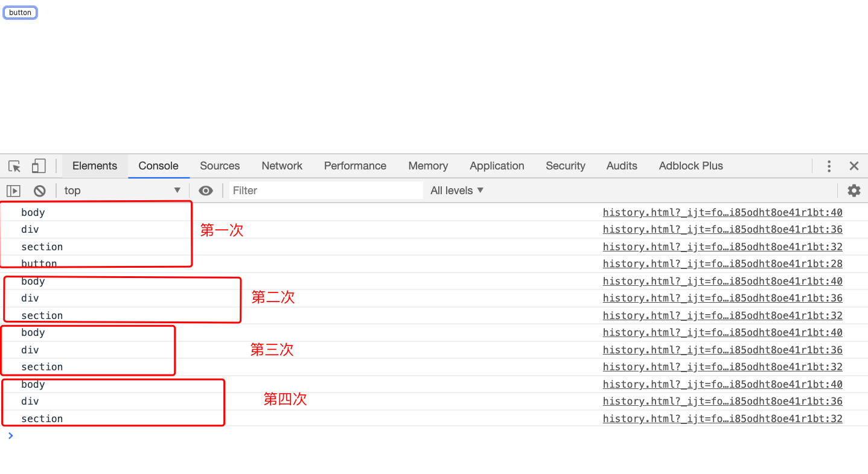Go to the Network tab
Image resolution: width=868 pixels, height=474 pixels.
[x=282, y=166]
